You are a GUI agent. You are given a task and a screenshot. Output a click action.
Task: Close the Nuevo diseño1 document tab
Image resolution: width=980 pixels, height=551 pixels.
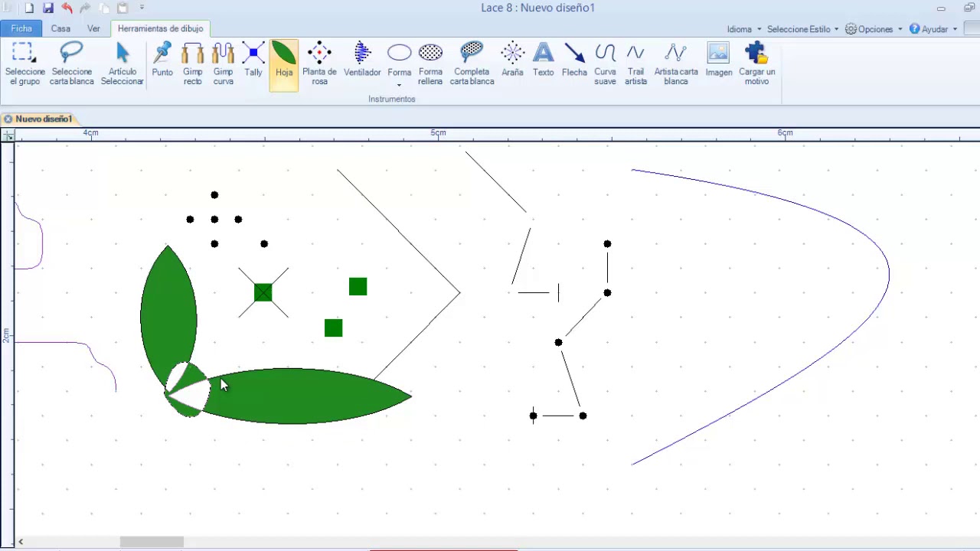pos(8,119)
